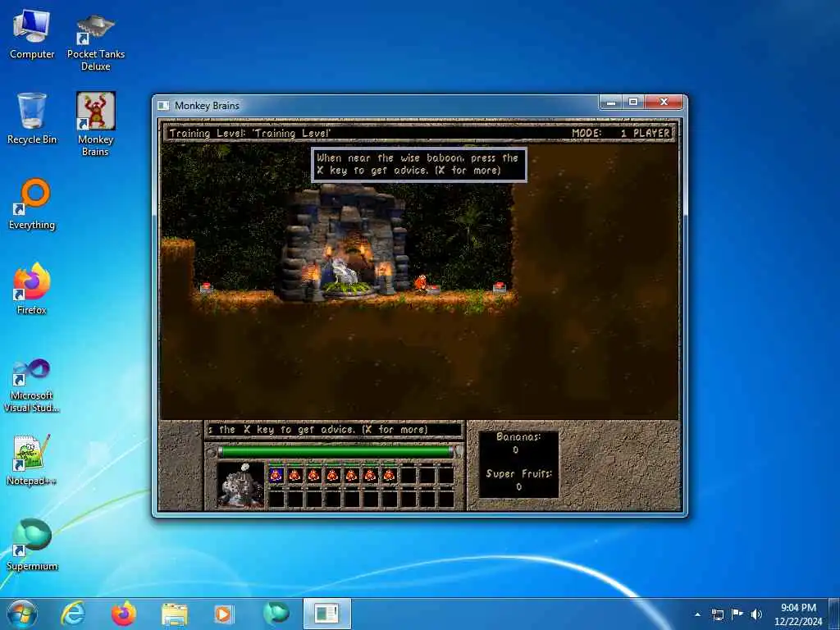Click the Monkey Brains window title icon
Image resolution: width=840 pixels, height=630 pixels.
click(163, 106)
